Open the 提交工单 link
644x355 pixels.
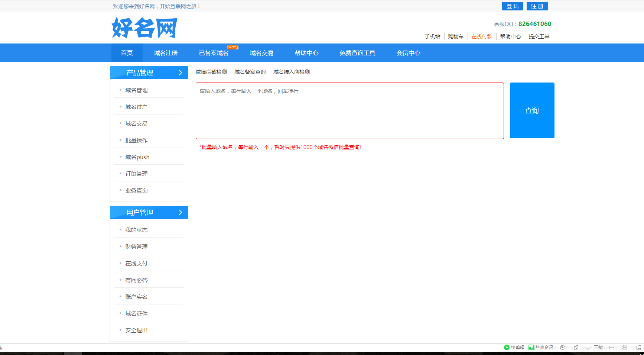[539, 36]
